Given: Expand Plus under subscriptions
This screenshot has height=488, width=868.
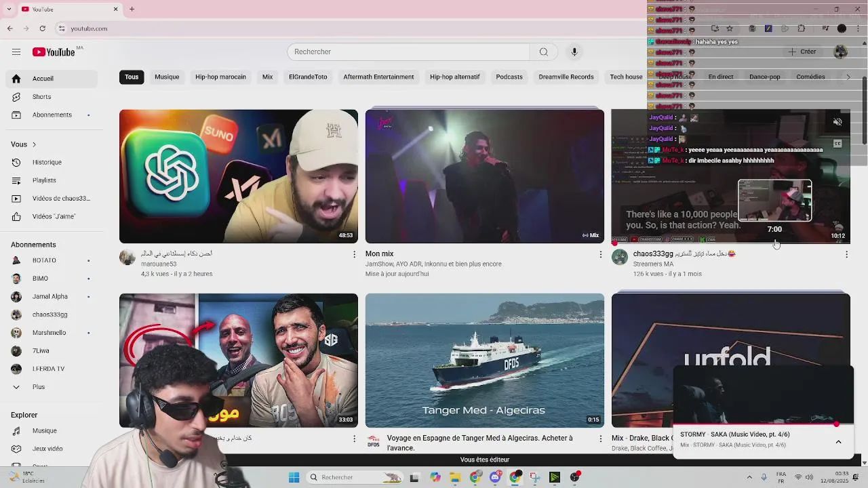Looking at the screenshot, I should 51,387.
